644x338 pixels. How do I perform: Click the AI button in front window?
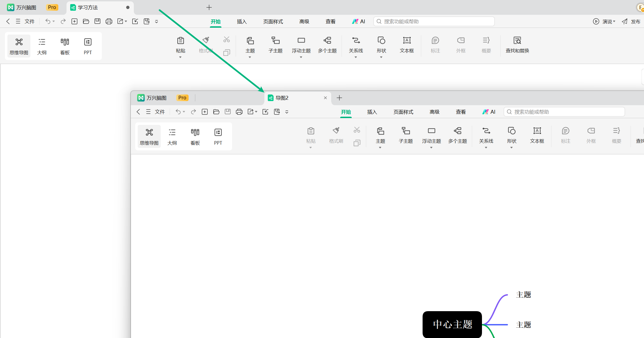(x=489, y=112)
